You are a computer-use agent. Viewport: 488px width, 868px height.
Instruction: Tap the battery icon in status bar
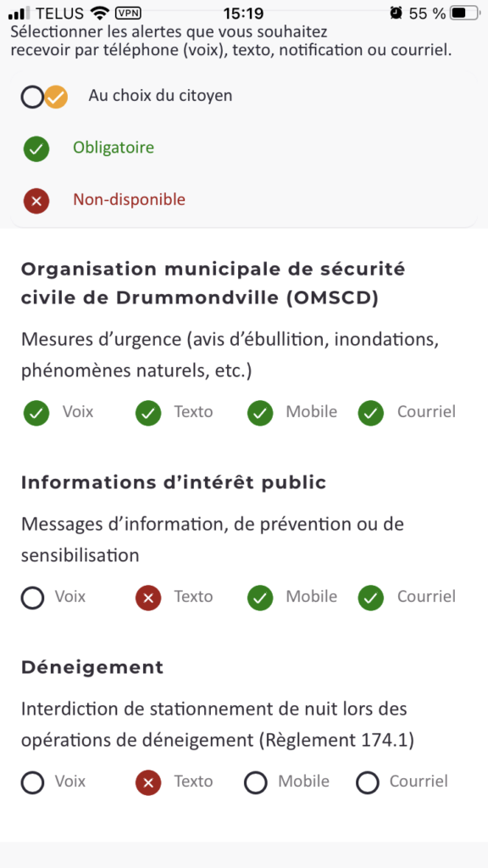pos(465,13)
